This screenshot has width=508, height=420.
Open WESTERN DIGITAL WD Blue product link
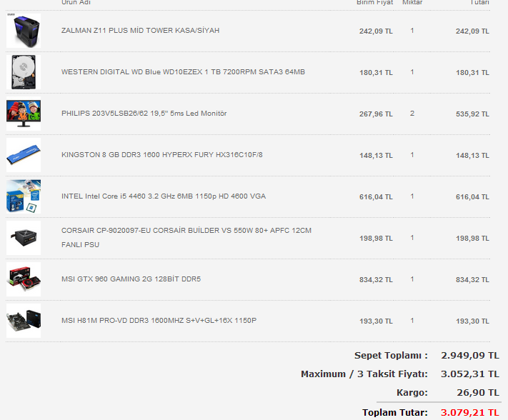183,72
